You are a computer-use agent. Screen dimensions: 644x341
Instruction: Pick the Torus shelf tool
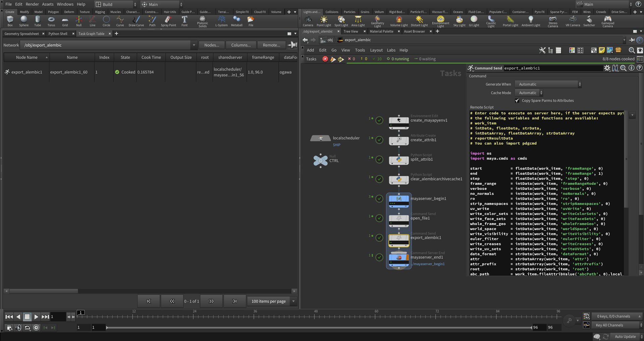click(x=51, y=21)
